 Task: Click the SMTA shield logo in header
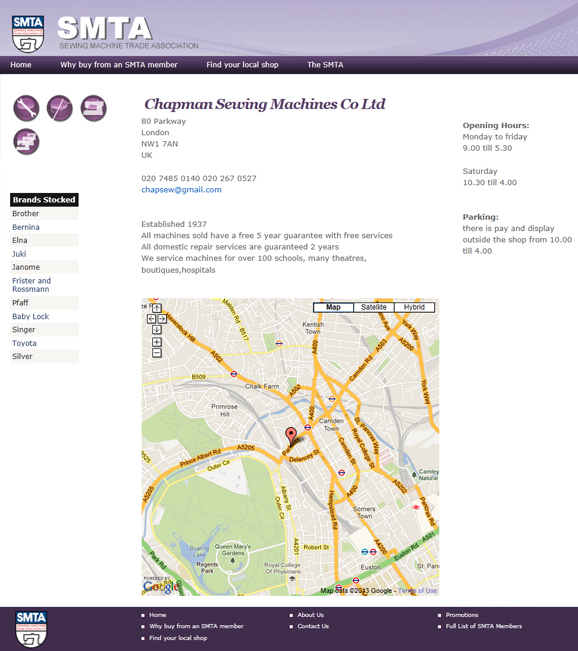[x=28, y=34]
